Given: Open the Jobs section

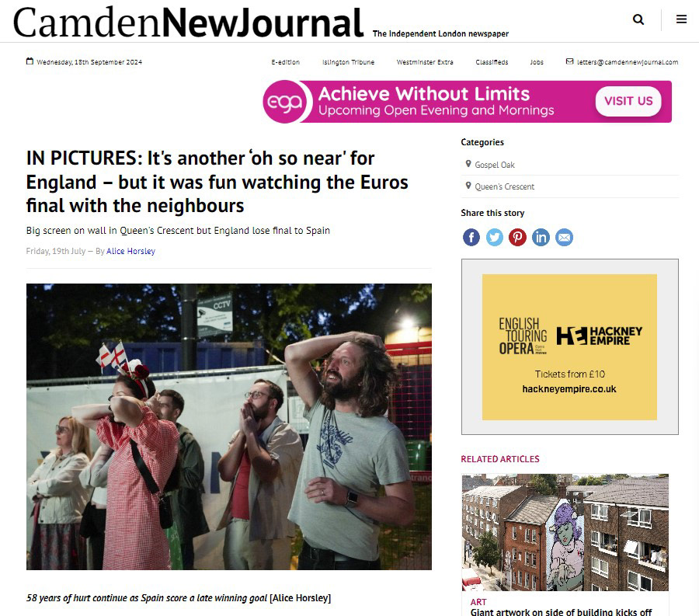Looking at the screenshot, I should click(x=537, y=62).
